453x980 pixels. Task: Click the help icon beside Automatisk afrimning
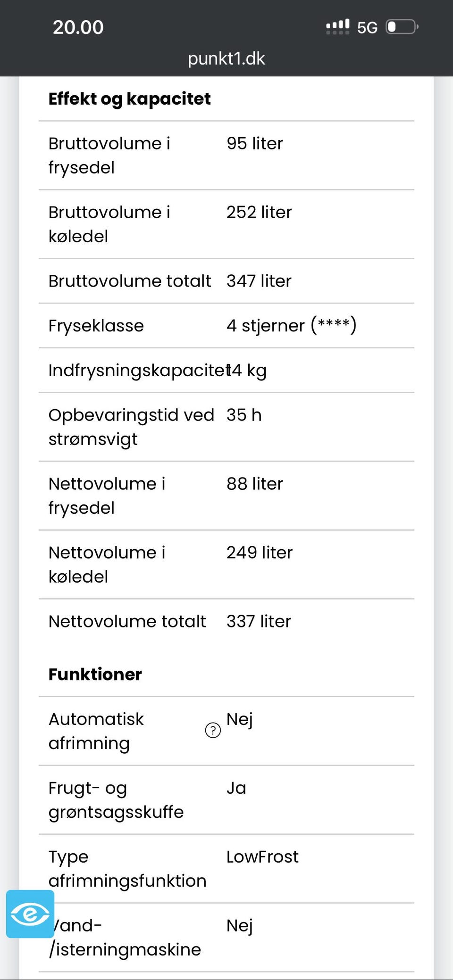213,730
